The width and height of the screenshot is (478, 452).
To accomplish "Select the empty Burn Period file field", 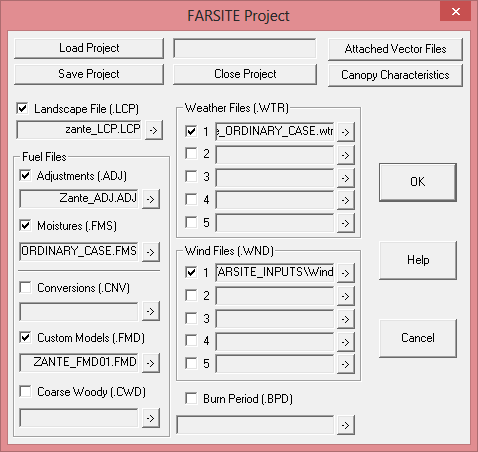I will pos(255,425).
